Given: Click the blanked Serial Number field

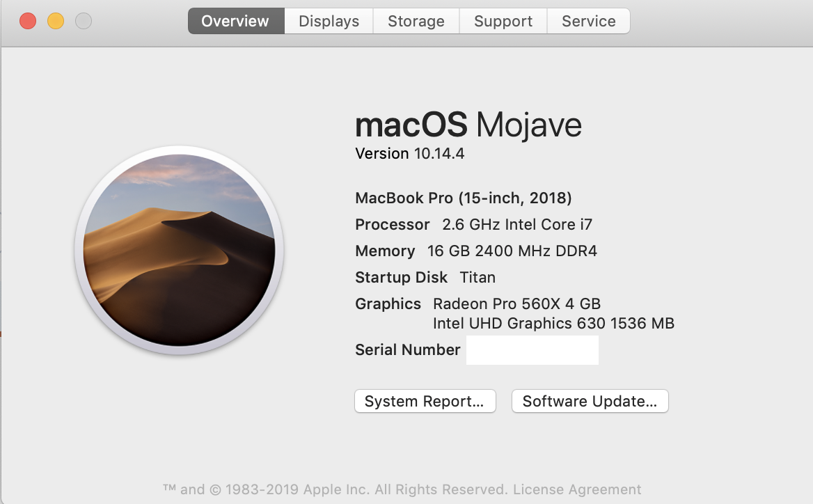Looking at the screenshot, I should pyautogui.click(x=532, y=350).
